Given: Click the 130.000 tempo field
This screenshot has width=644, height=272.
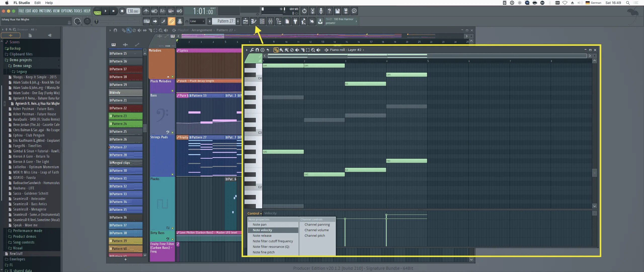Looking at the screenshot, I should point(133,11).
